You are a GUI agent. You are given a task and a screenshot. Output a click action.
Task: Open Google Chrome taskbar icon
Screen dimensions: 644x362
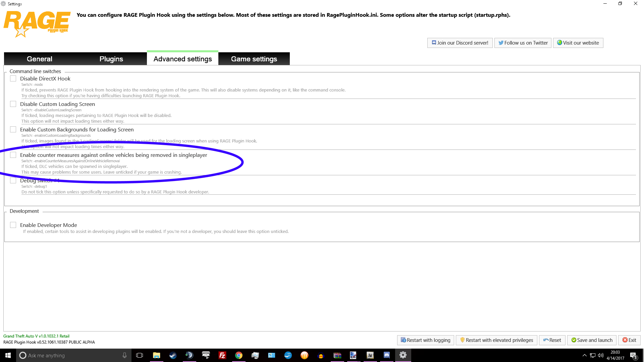238,355
